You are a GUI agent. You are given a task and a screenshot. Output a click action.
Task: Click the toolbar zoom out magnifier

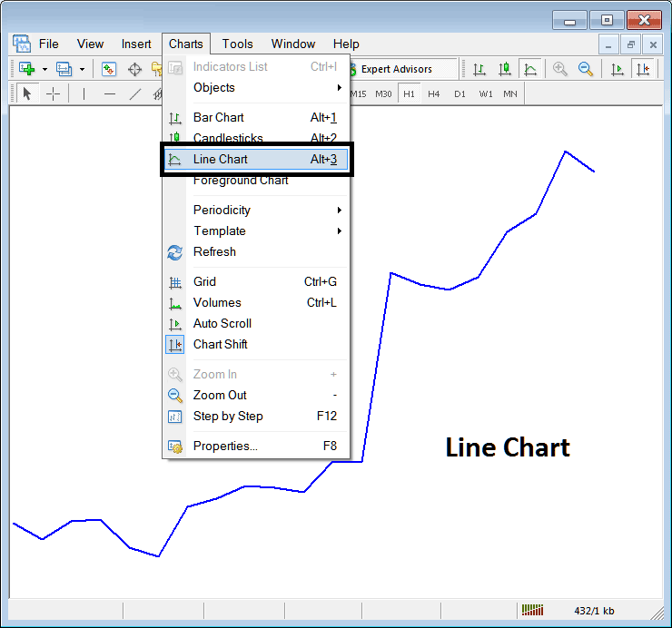click(586, 69)
